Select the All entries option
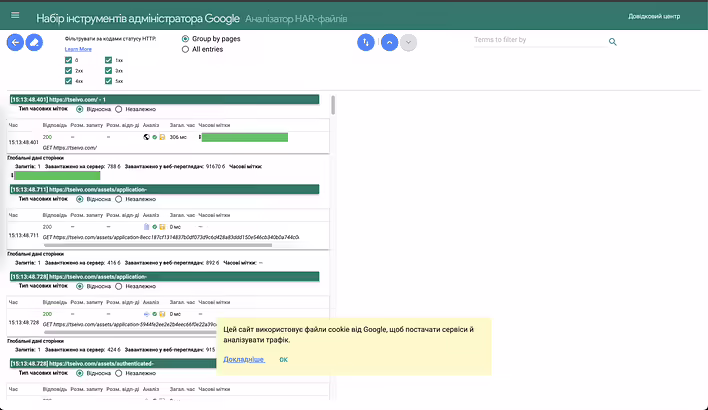 pyautogui.click(x=185, y=49)
